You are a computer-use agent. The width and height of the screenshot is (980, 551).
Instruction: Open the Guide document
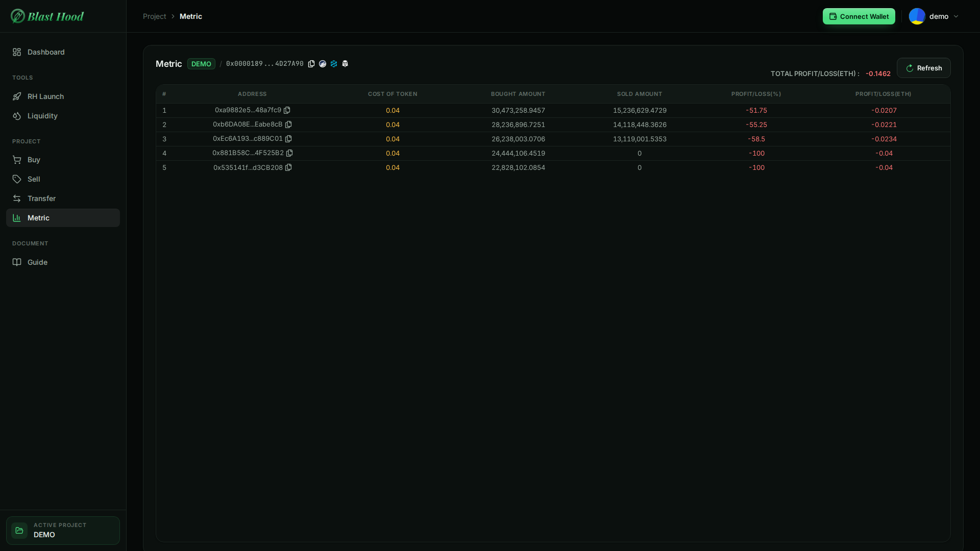[63, 262]
